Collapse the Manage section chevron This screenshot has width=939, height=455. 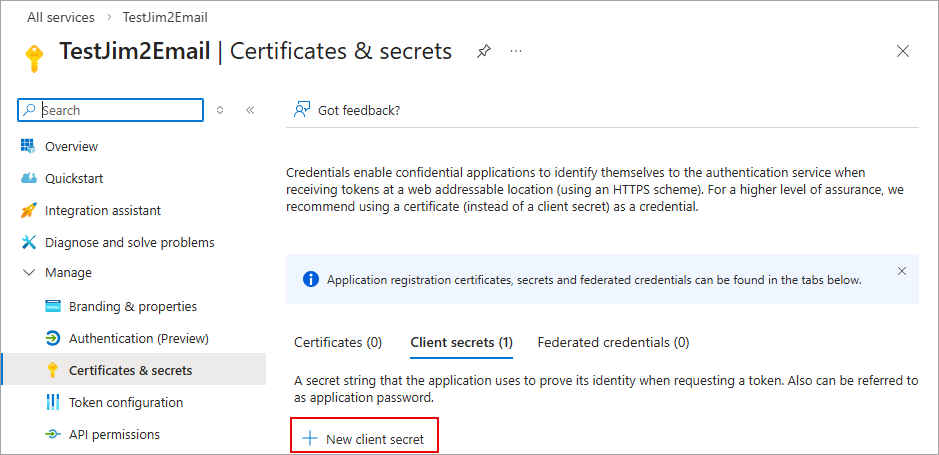pos(28,272)
